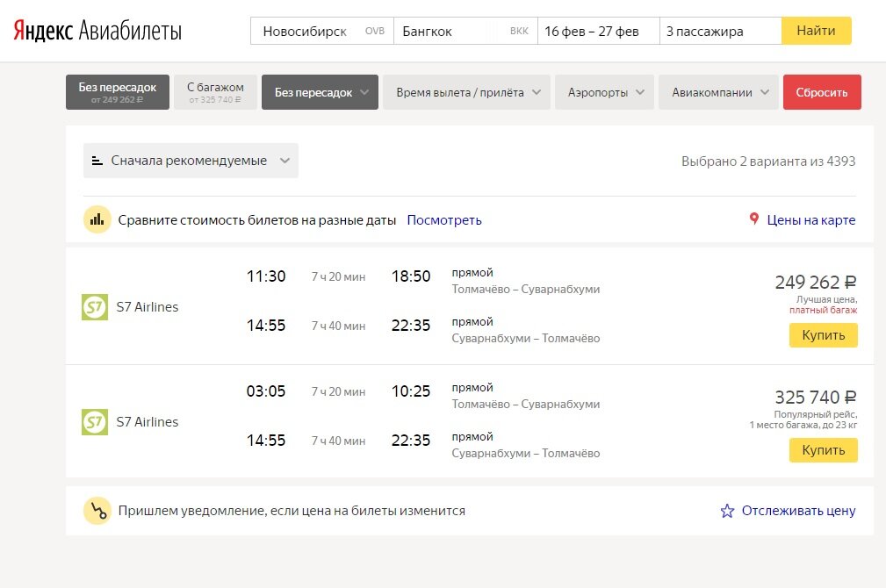Click the платный багаж note
The image size is (886, 588).
[x=824, y=310]
